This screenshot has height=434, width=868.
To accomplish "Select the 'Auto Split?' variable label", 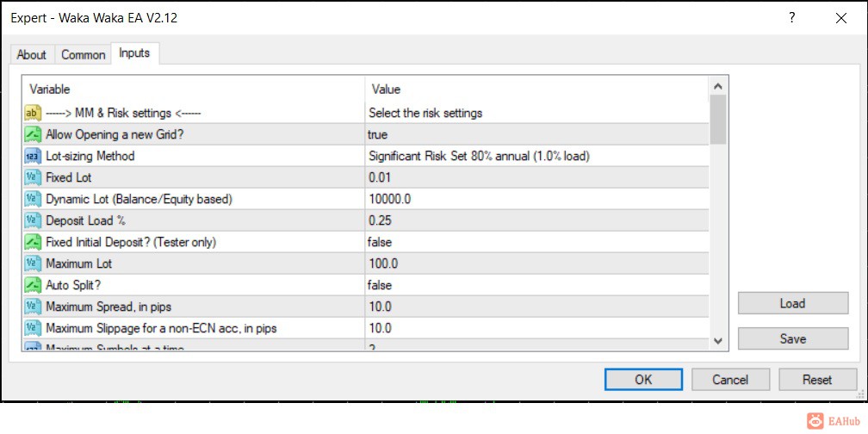I will click(x=74, y=285).
